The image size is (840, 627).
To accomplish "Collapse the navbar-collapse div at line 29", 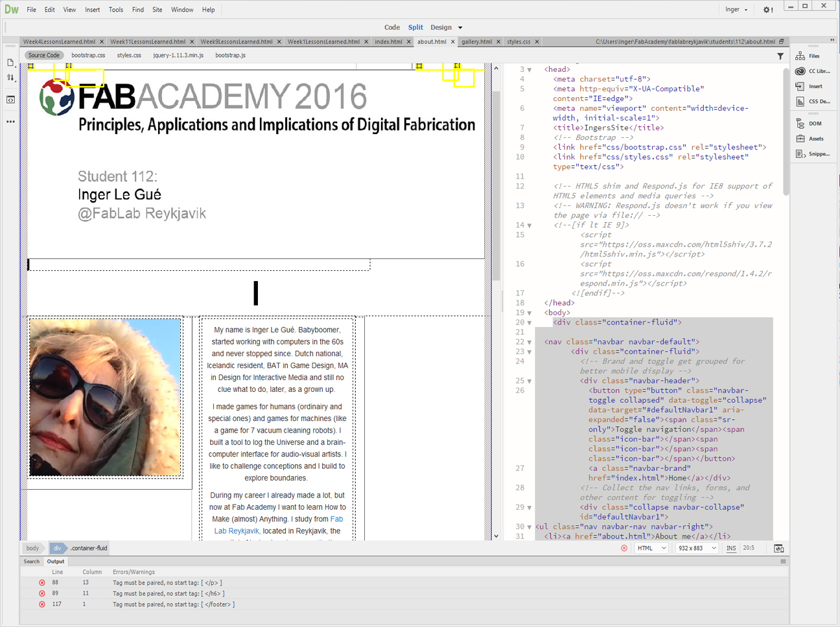I will (530, 507).
